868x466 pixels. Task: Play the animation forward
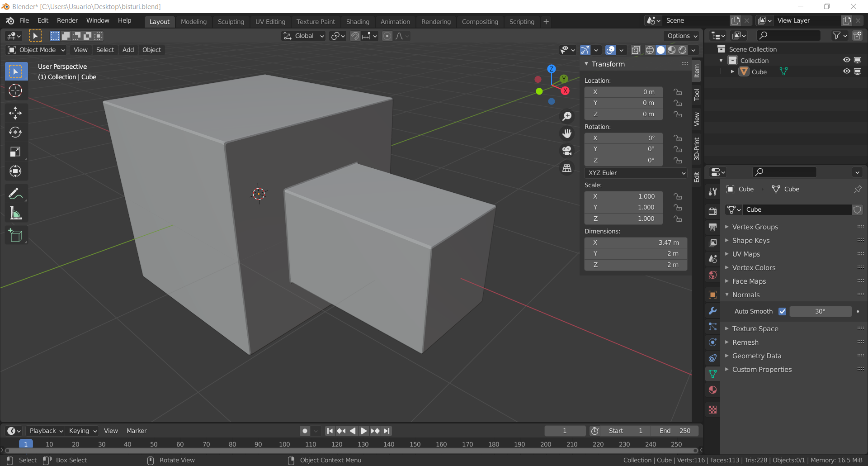tap(364, 431)
